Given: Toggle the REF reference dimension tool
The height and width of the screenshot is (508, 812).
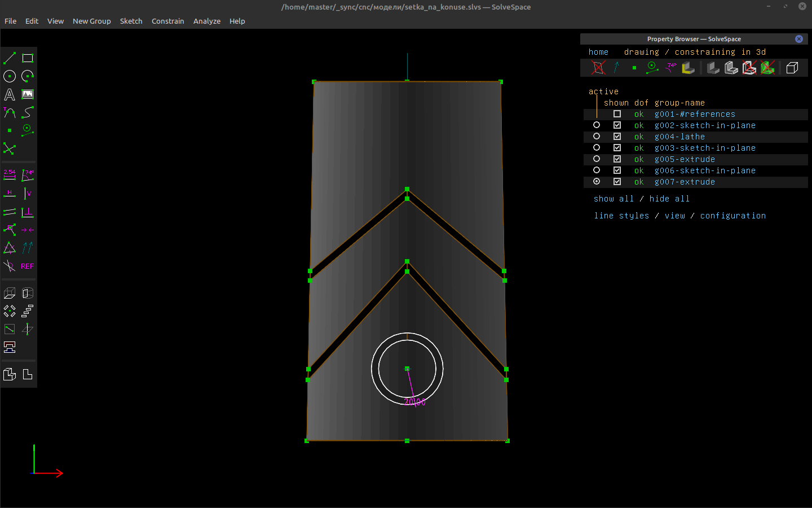Looking at the screenshot, I should pyautogui.click(x=28, y=266).
